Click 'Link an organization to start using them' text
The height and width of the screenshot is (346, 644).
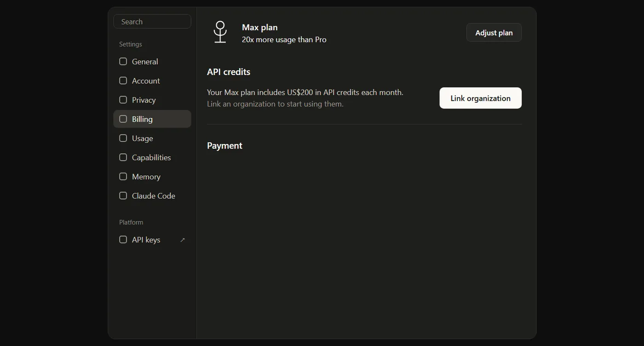(x=275, y=104)
